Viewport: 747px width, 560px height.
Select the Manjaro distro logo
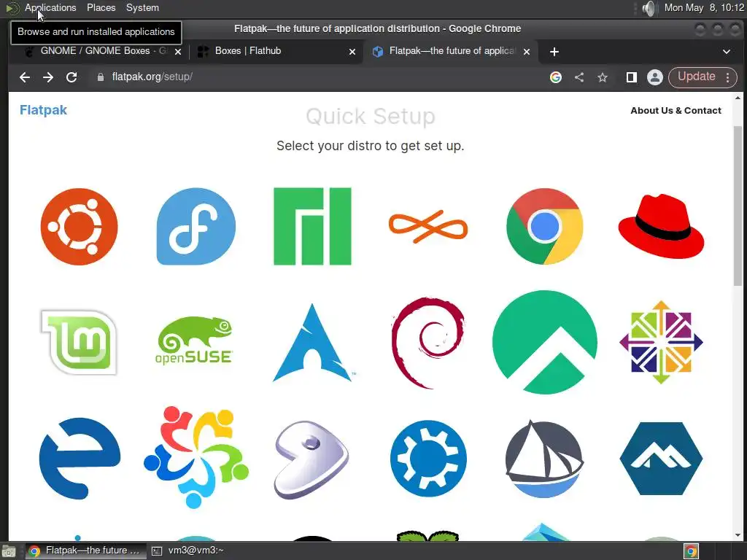pyautogui.click(x=312, y=226)
